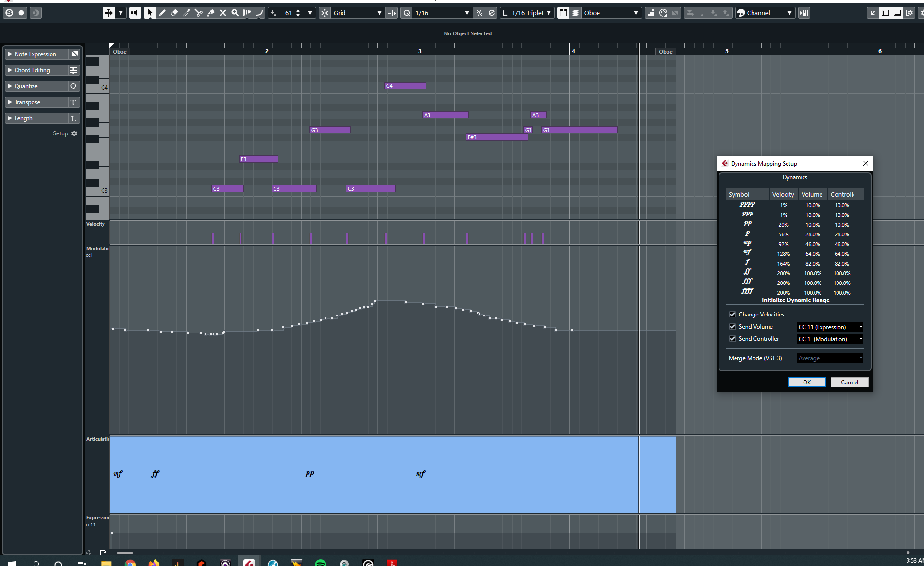This screenshot has height=566, width=924.
Task: Toggle Snap on/off icon
Action: pos(325,13)
